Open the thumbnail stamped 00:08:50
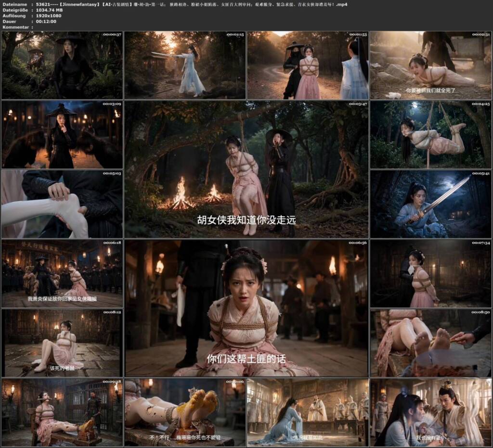The image size is (493, 448). [x=431, y=343]
